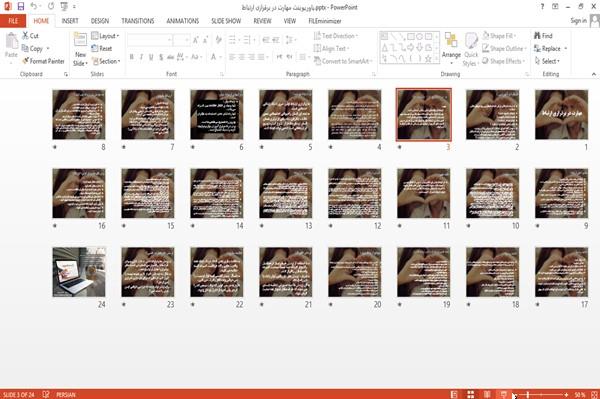Open PowerPoint Help question mark
The image size is (600, 399).
[542, 7]
